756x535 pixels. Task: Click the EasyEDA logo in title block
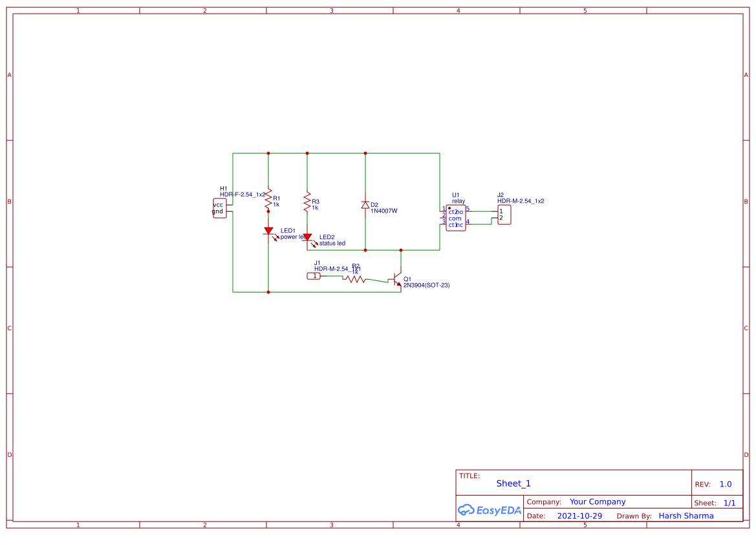tap(489, 510)
